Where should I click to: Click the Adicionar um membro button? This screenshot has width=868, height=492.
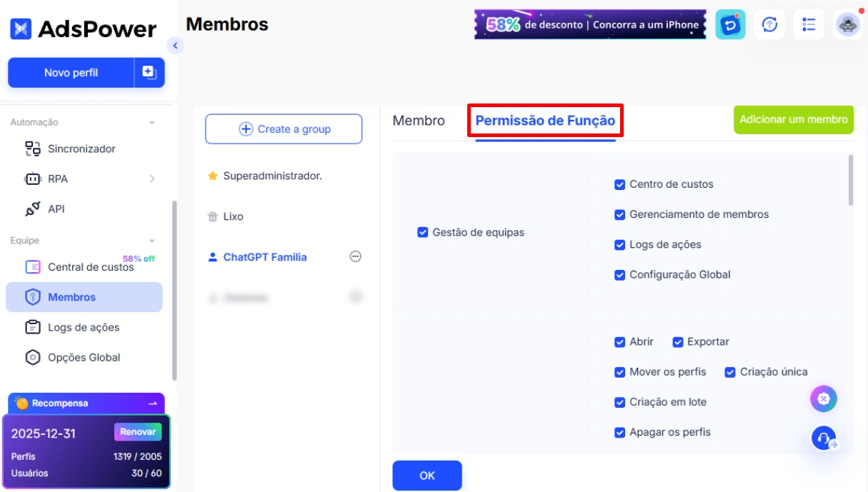794,119
